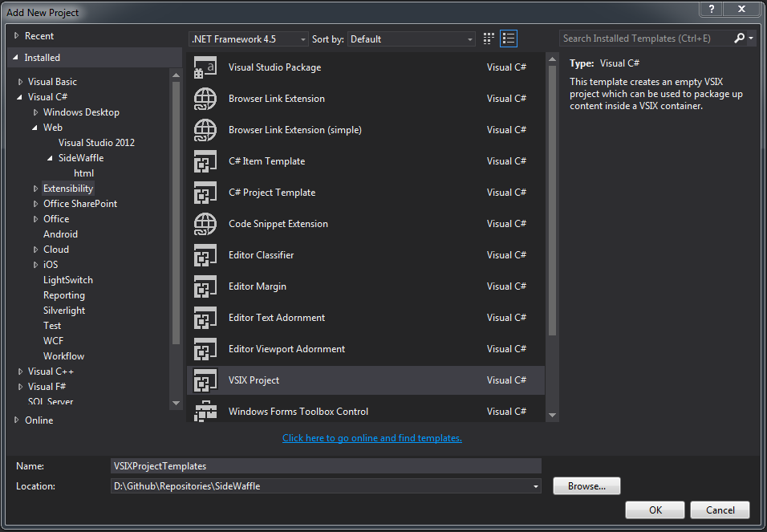Click the Editor Classifier template icon

[x=205, y=254]
